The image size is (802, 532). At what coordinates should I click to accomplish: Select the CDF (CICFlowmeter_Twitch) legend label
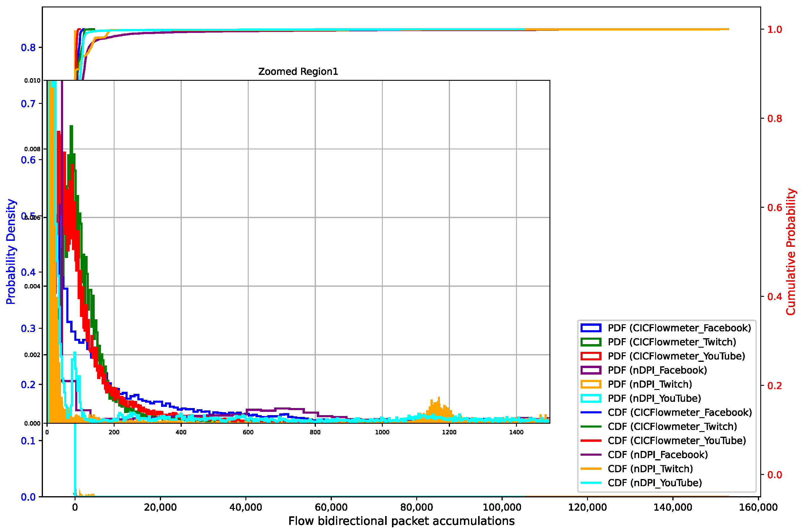[672, 426]
